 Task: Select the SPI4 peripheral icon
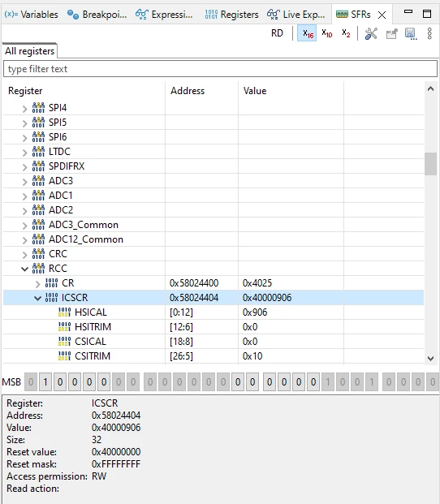38,108
